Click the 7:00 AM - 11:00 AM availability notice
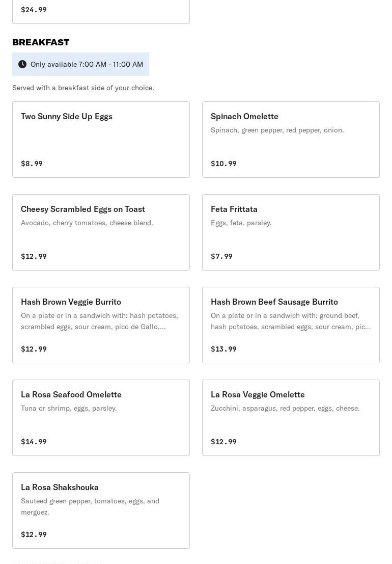The height and width of the screenshot is (564, 392). pos(87,64)
